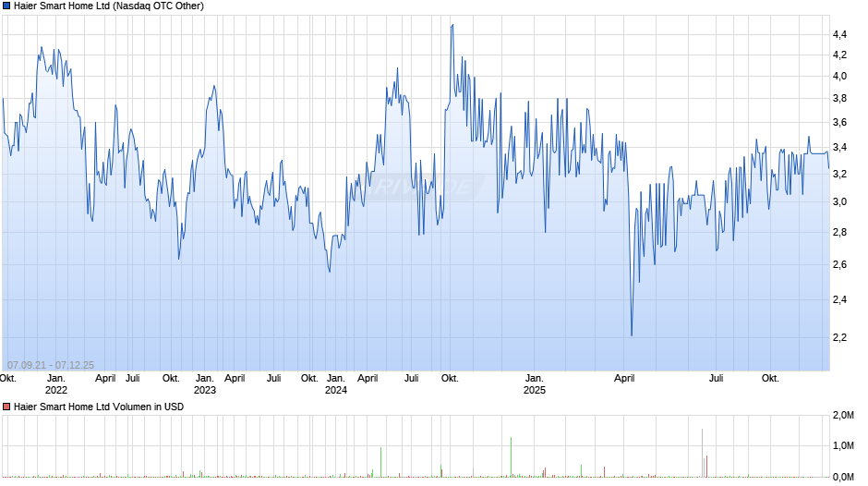
Task: Click the April label after Jan. 2025
Action: pyautogui.click(x=624, y=379)
